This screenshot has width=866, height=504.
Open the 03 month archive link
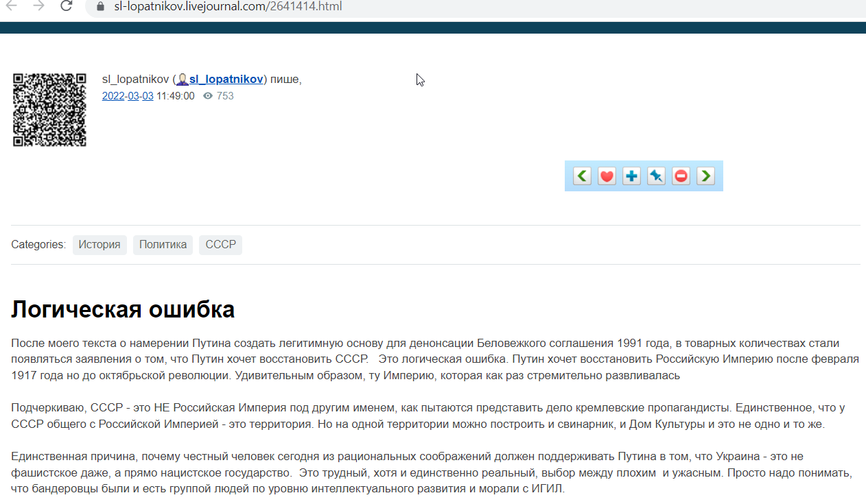click(133, 96)
